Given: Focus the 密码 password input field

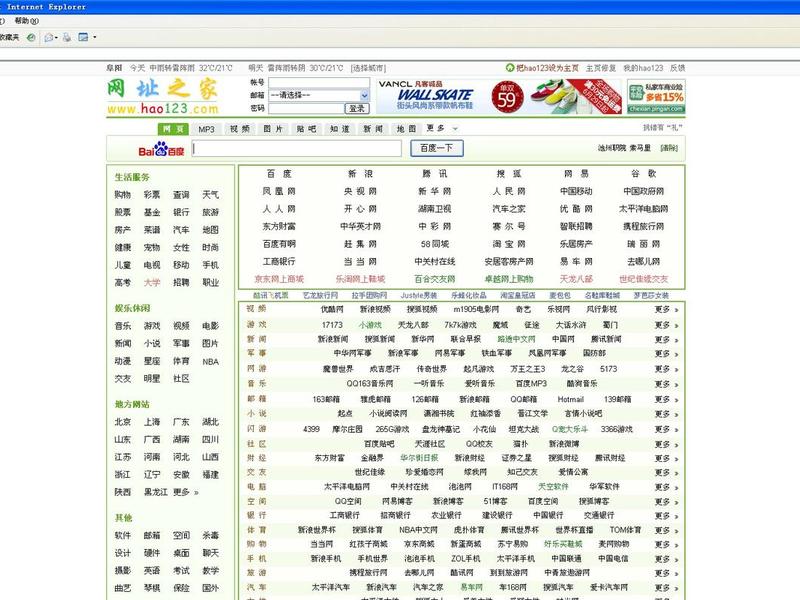Looking at the screenshot, I should (306, 108).
